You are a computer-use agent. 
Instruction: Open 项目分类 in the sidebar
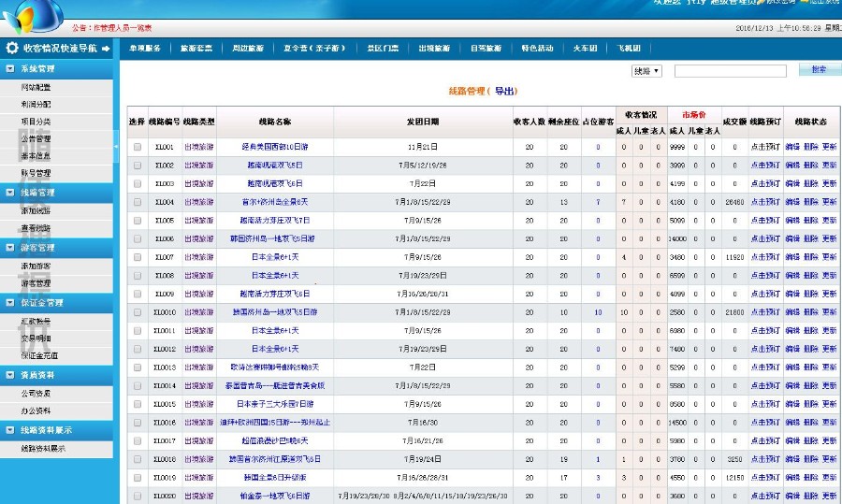coord(36,122)
